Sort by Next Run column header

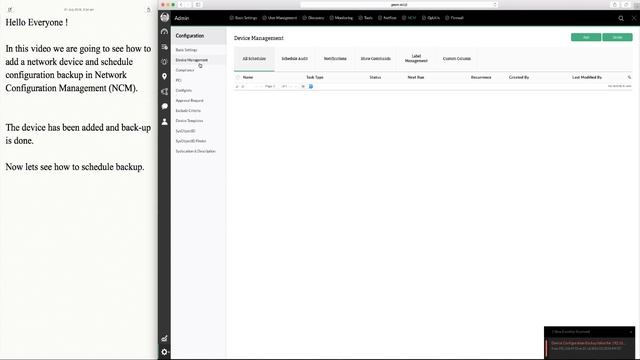(416, 77)
